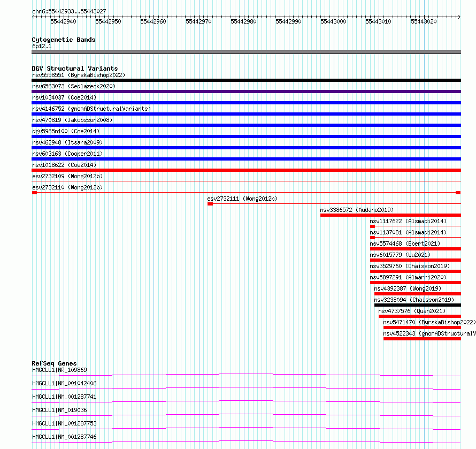Click the blue nsv4146752 variant bar
The width and height of the screenshot is (476, 449).
(246, 114)
